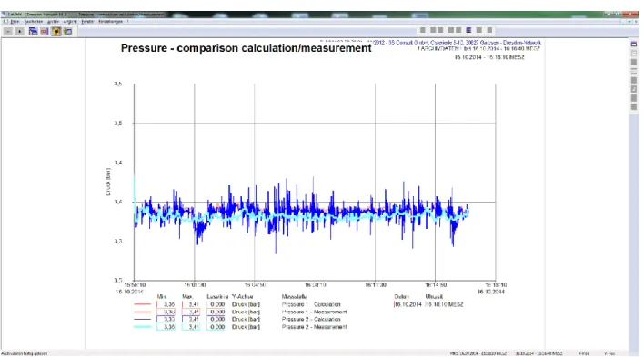Click the minus button in the toolbar
Screen dimensions: 644x357
(8, 31)
